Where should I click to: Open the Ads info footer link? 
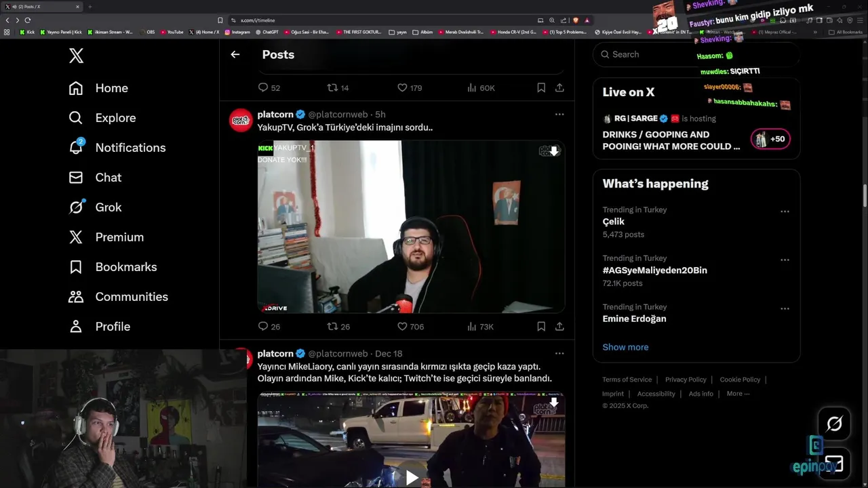point(701,394)
